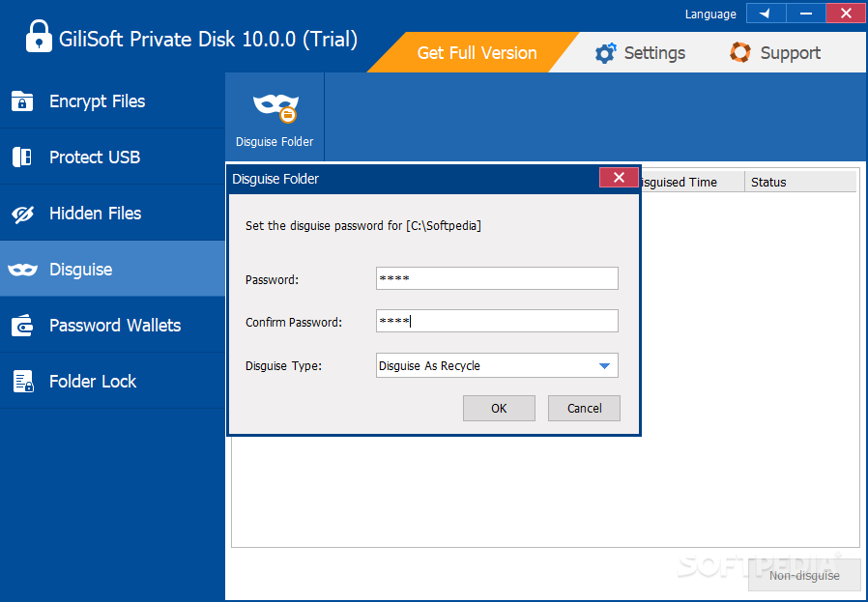Click the padlock logo icon in title
This screenshot has width=868, height=602.
[39, 36]
